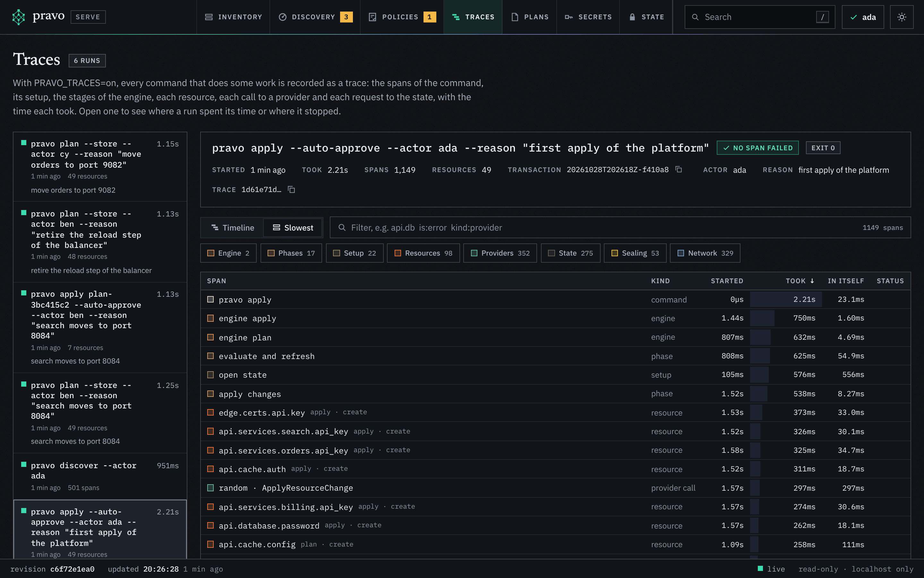This screenshot has height=578, width=924.
Task: Click the duration bar of 'engine apply' span
Action: [x=762, y=318]
